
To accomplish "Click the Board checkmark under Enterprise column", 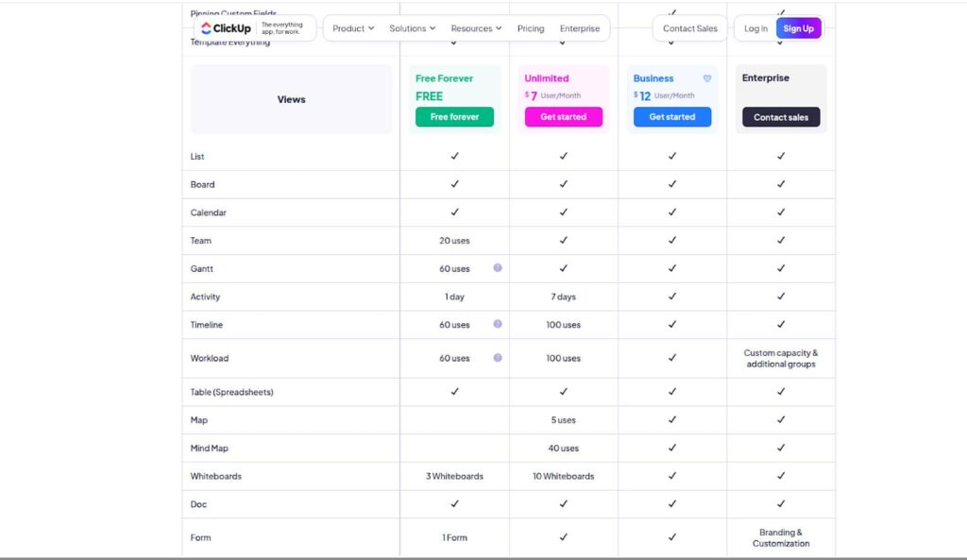I will [781, 184].
